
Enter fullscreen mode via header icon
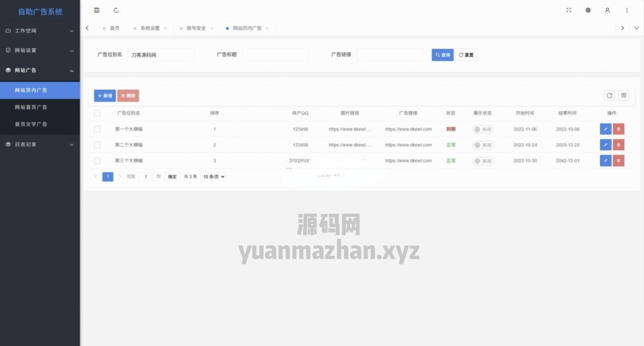click(x=569, y=10)
